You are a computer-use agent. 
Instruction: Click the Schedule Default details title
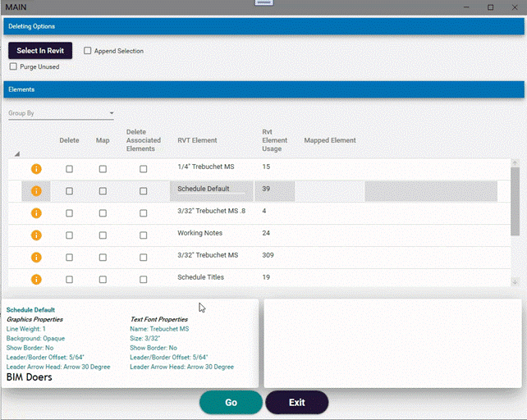point(30,310)
